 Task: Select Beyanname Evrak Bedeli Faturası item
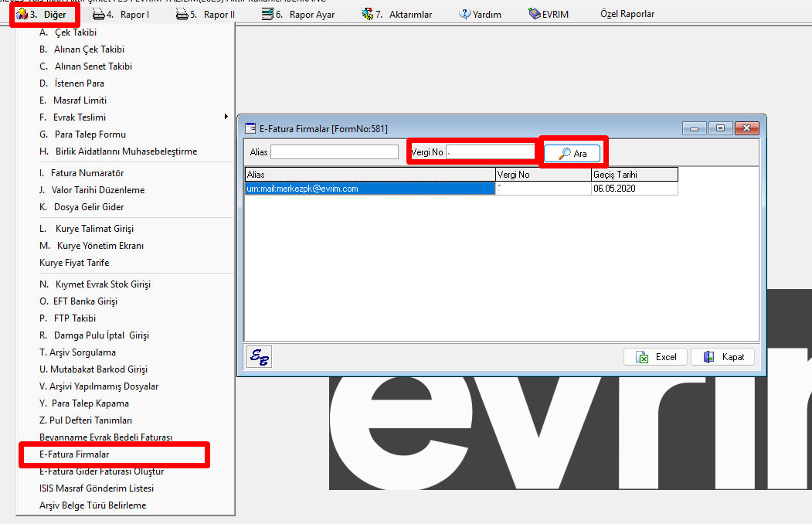[x=125, y=437]
